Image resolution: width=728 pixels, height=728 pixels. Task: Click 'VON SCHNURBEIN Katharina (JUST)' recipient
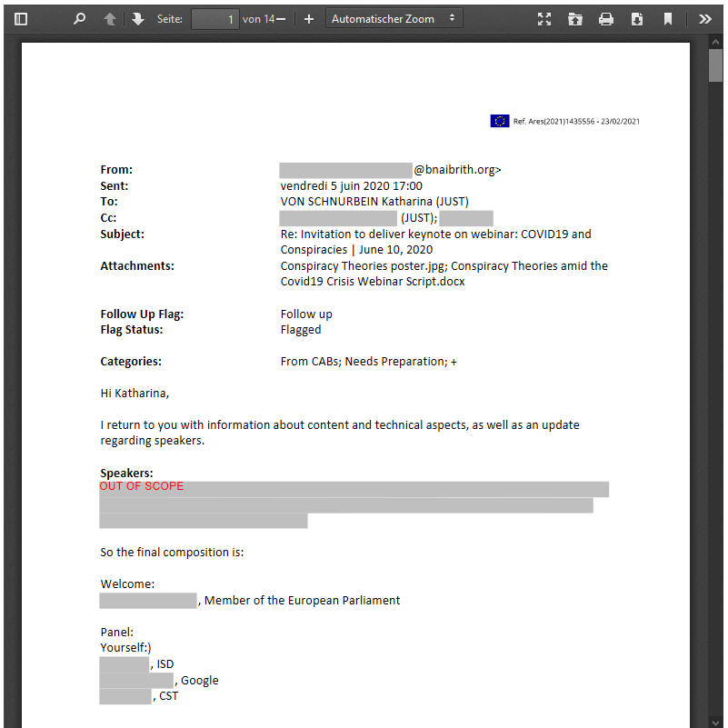coord(374,202)
